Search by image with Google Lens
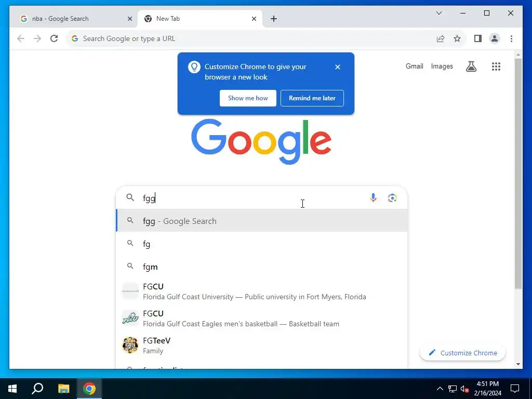This screenshot has height=399, width=532. point(392,198)
